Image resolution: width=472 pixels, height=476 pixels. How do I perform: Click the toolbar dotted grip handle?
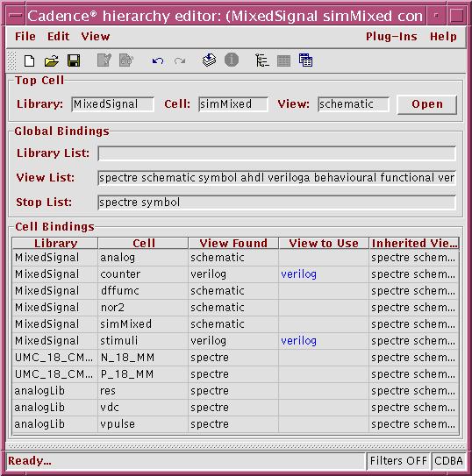tap(11, 60)
